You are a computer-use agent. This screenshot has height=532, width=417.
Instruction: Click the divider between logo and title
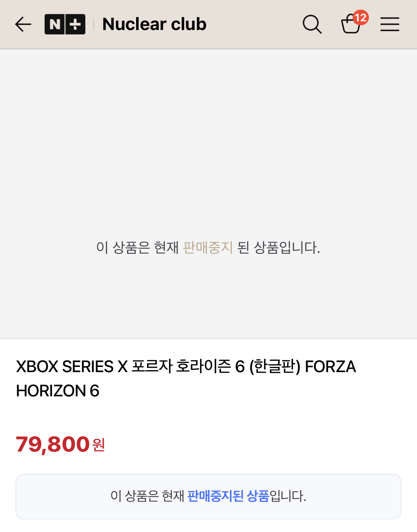tap(94, 24)
